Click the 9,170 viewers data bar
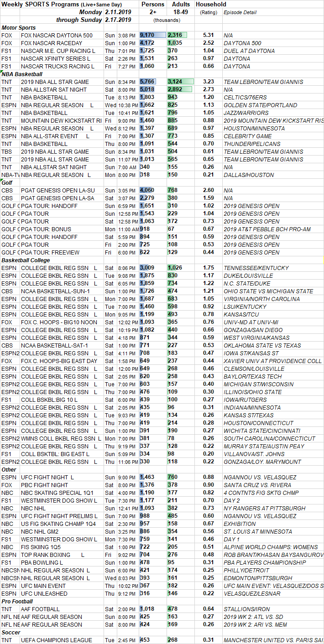Image resolution: width=324 pixels, height=644 pixels. pos(153,35)
